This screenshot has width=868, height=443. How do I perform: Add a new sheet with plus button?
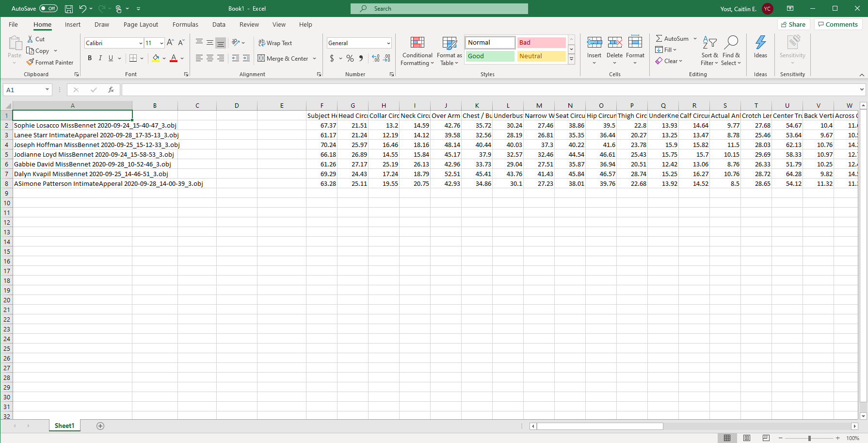tap(100, 426)
